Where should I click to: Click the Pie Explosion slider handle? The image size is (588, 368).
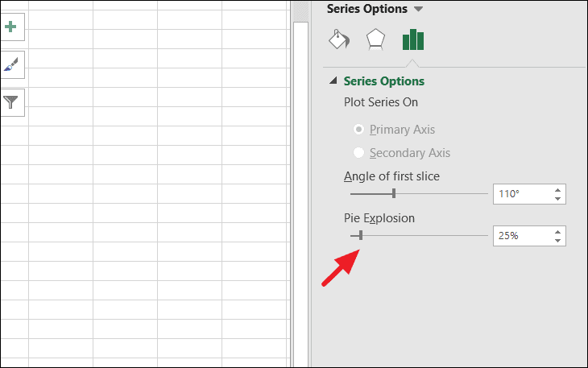pyautogui.click(x=361, y=235)
